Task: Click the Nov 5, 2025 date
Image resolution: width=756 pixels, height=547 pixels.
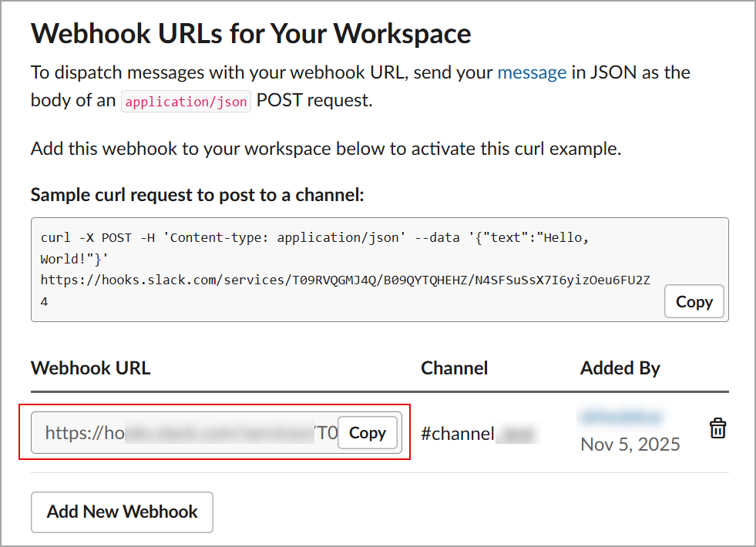Action: click(630, 445)
